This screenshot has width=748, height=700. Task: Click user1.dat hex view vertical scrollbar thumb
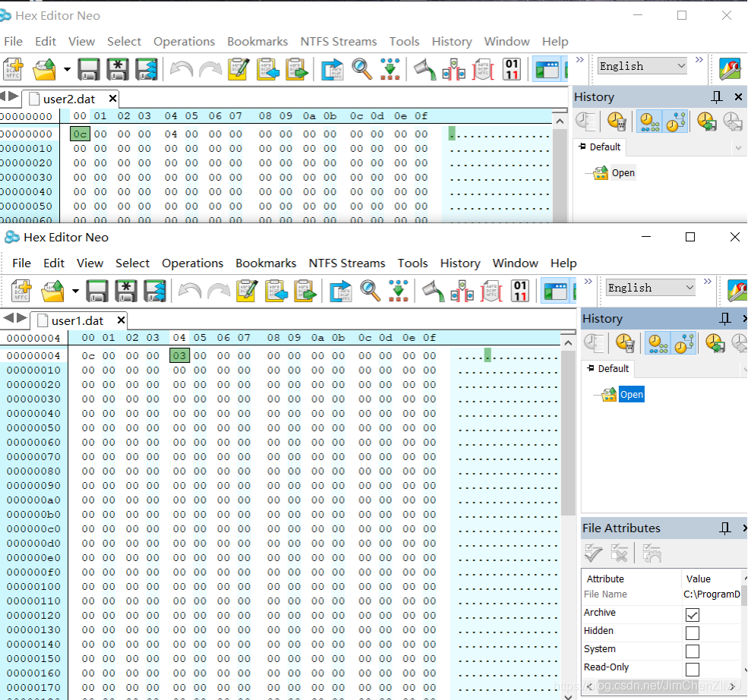(568, 433)
